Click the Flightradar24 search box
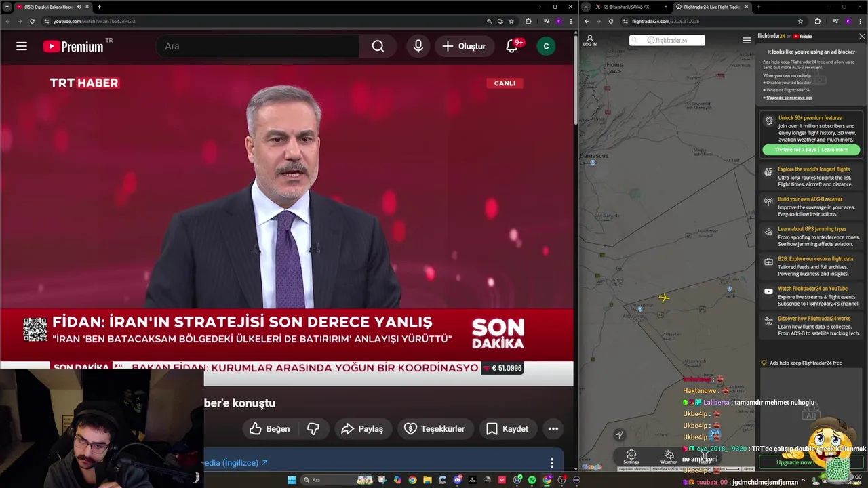Image resolution: width=868 pixels, height=488 pixels. (667, 41)
